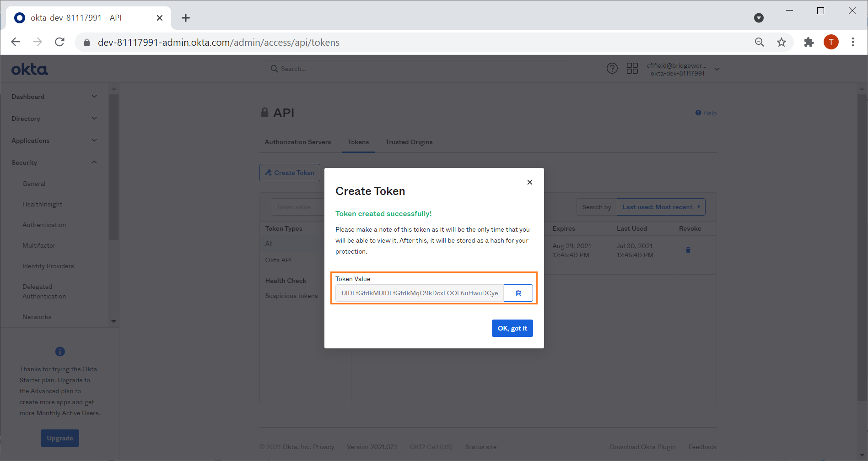
Task: Open the Help link
Action: 706,113
